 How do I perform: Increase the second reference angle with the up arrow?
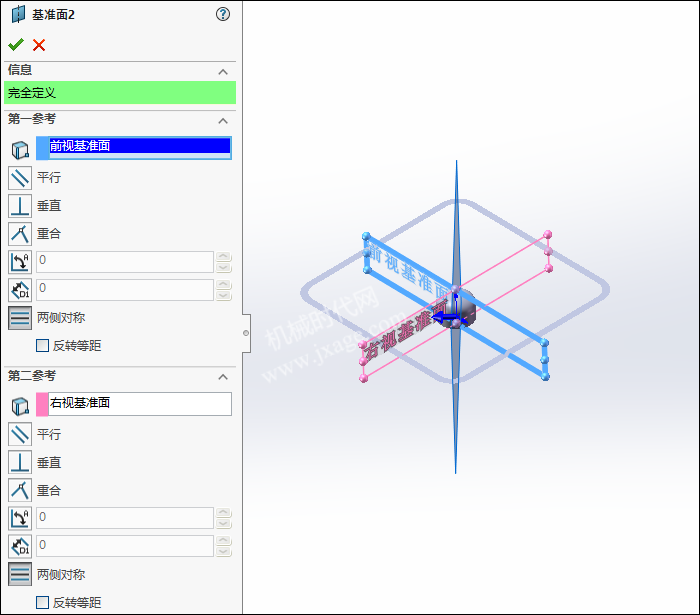point(224,513)
